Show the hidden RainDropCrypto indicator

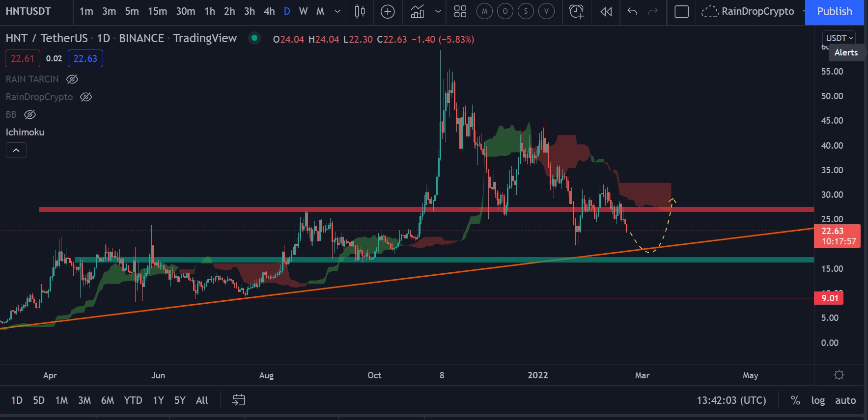click(x=86, y=97)
